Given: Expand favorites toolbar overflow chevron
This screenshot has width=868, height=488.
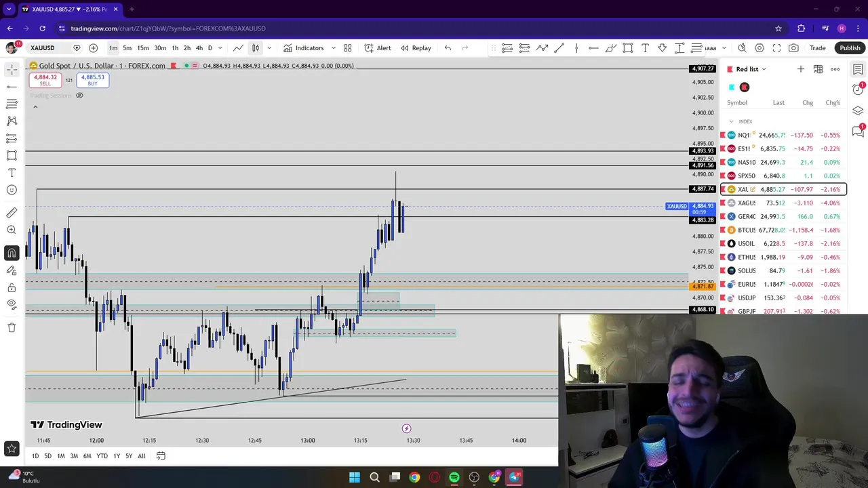Looking at the screenshot, I should point(724,48).
